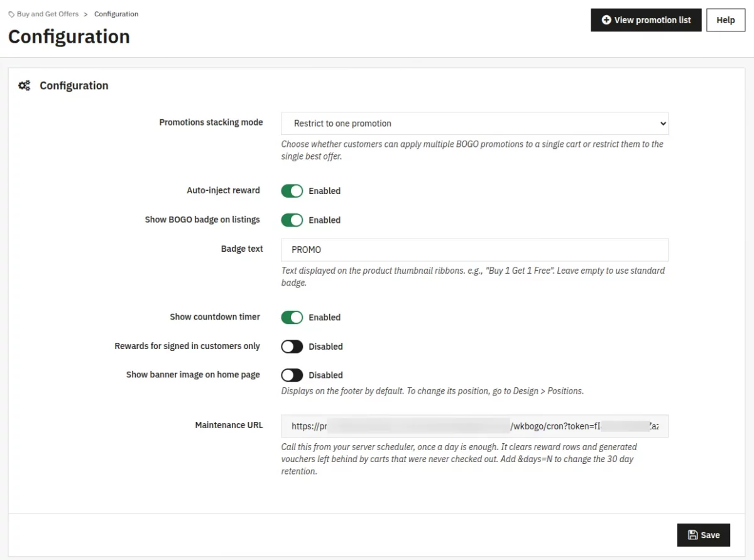This screenshot has width=754, height=560.
Task: Enable Rewards for signed in customers only
Action: tap(292, 347)
